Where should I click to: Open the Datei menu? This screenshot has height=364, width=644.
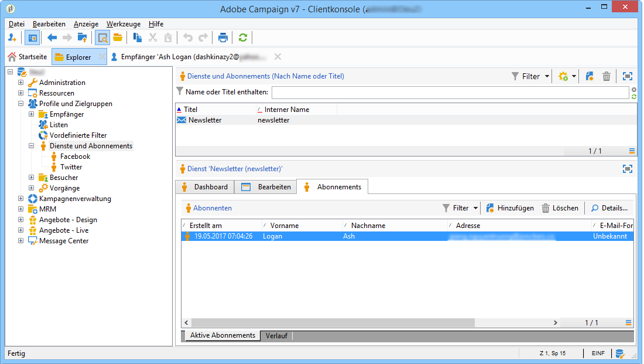(x=16, y=24)
